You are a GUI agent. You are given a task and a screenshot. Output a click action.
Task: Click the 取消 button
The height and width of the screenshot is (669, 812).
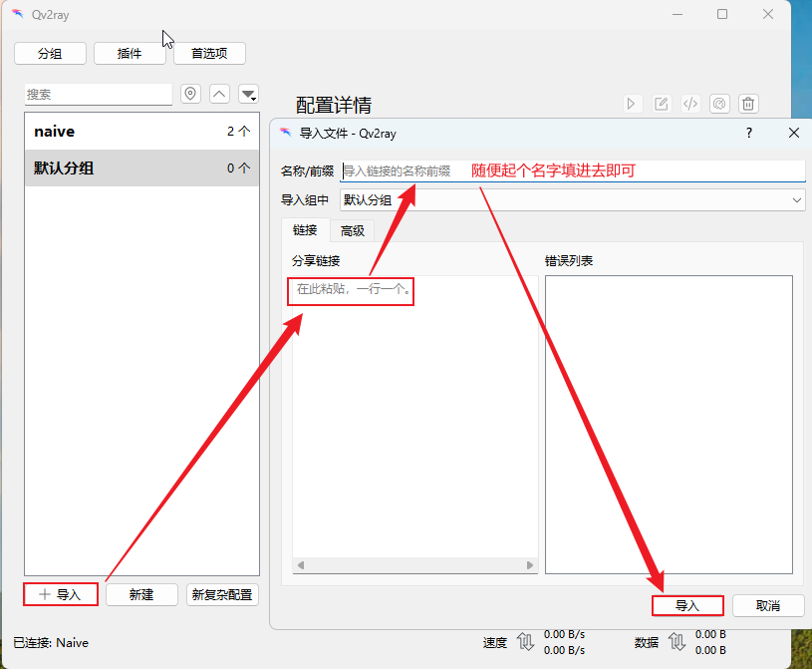click(767, 605)
